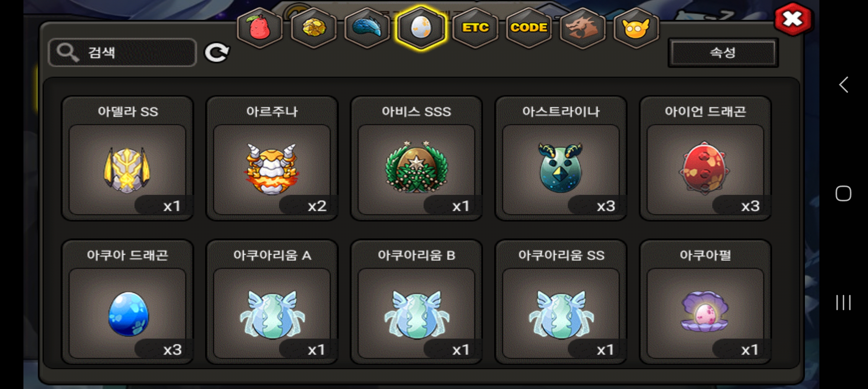Select the gold nugget category tab
868x389 pixels.
(314, 28)
